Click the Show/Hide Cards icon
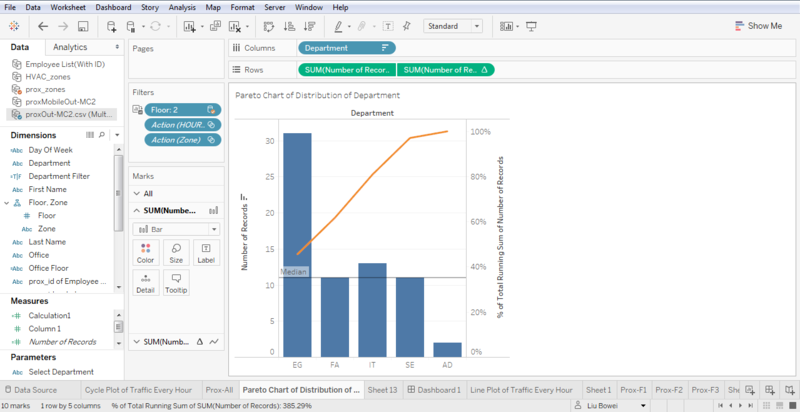Screen dimensions: 800x412 pyautogui.click(x=506, y=27)
